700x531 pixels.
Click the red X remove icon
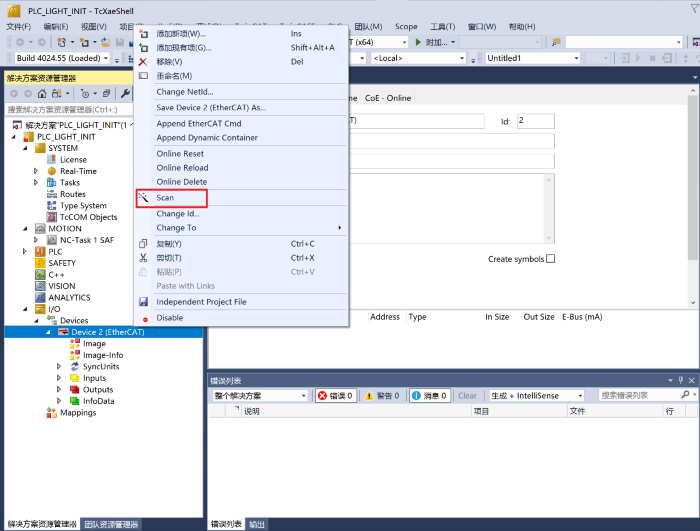coord(143,62)
